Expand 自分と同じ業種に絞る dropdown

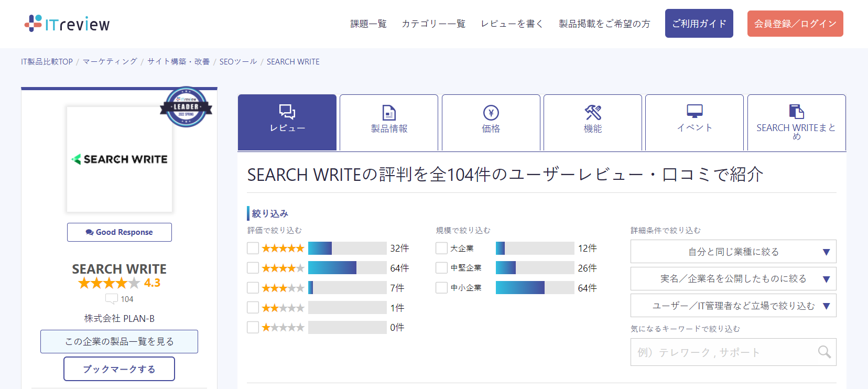pyautogui.click(x=733, y=252)
